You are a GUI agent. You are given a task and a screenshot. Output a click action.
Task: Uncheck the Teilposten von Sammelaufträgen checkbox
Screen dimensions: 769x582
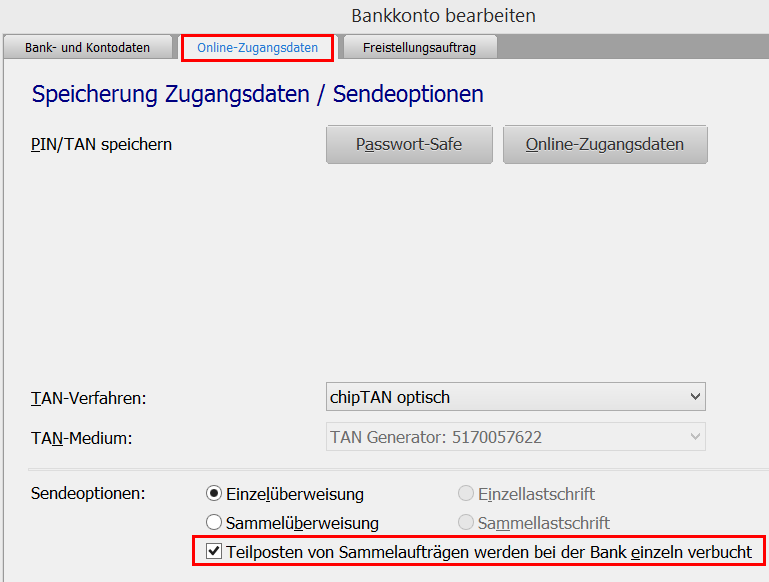click(213, 551)
